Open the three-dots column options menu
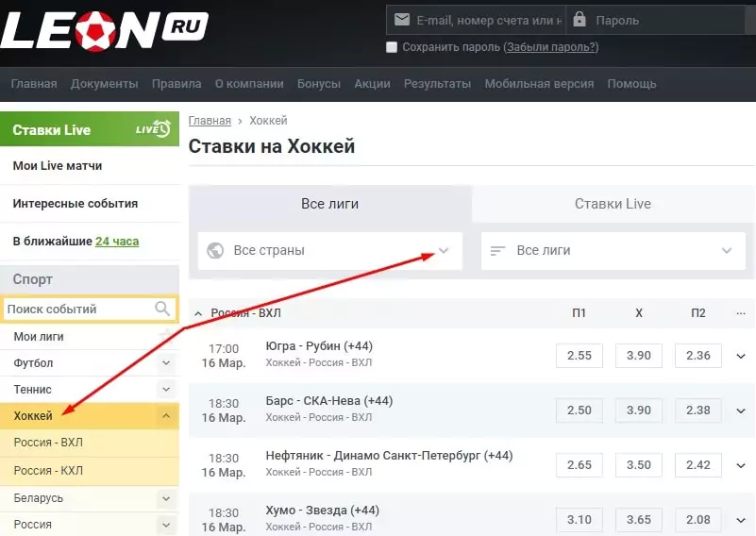Screen dimensions: 756x536 [741, 313]
